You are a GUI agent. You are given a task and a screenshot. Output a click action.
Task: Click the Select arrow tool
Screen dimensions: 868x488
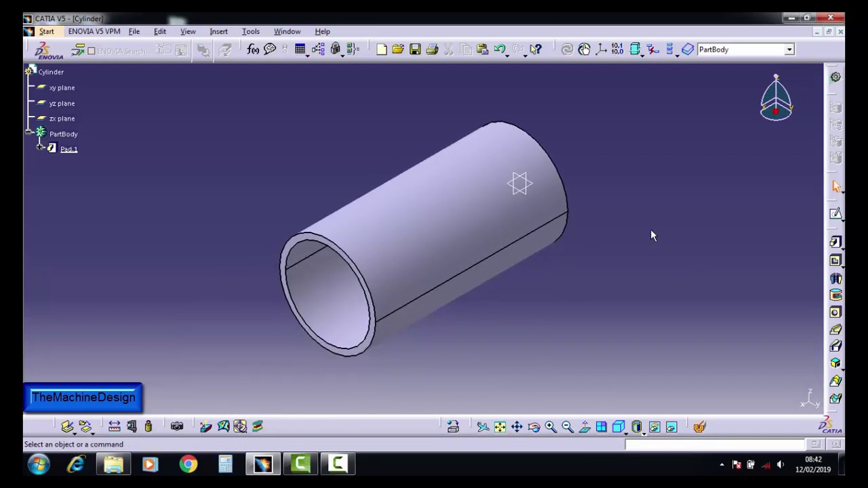[835, 186]
